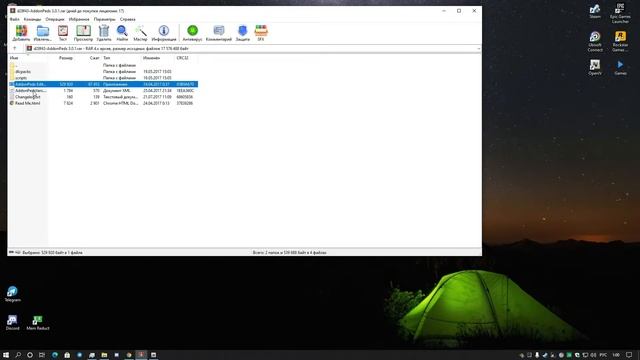Go up one folder with arrow button

tap(15, 49)
